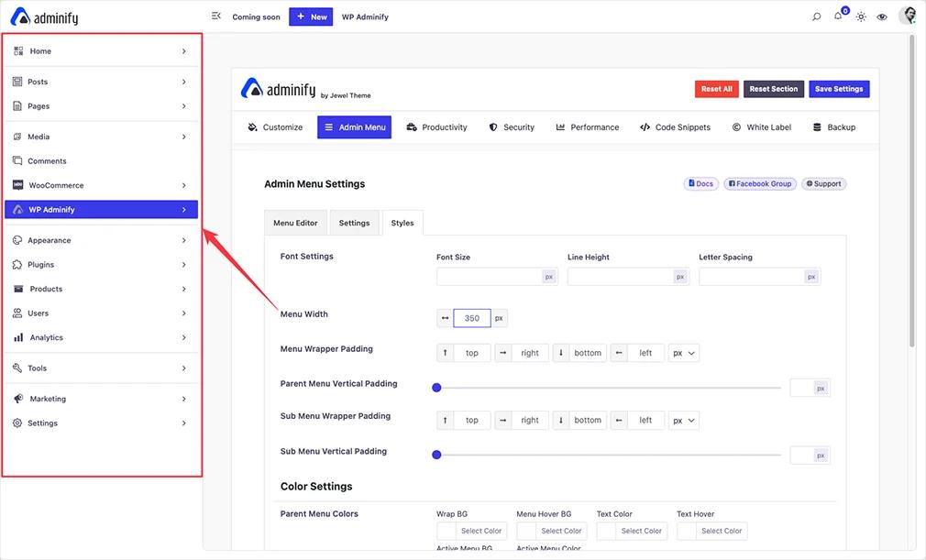Click down arrow icon in Sub Menu Wrapper Padding

(x=560, y=420)
